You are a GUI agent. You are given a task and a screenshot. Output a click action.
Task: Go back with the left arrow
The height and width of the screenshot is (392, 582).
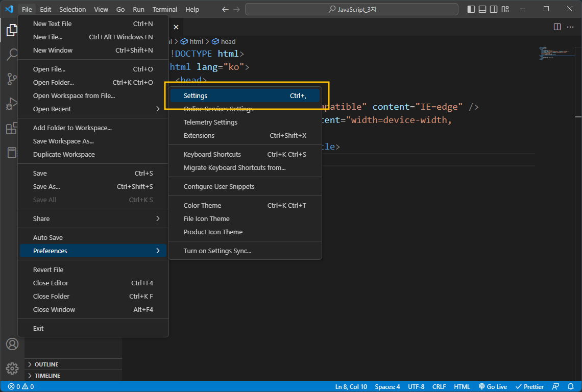tap(225, 9)
